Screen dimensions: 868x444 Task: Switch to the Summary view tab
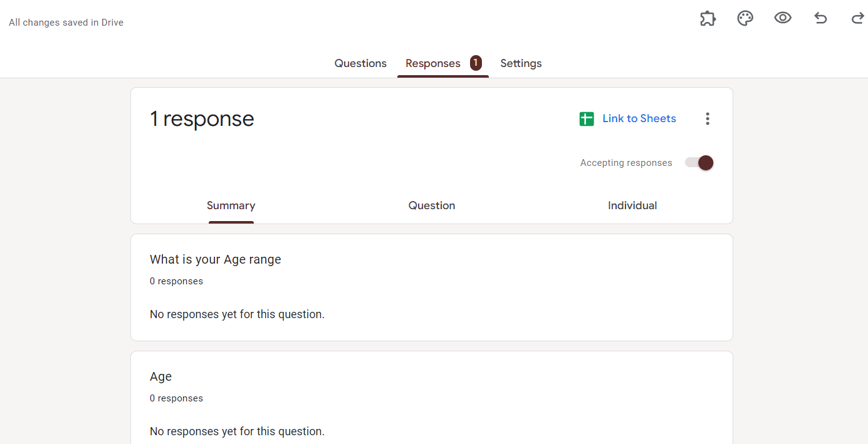coord(231,205)
